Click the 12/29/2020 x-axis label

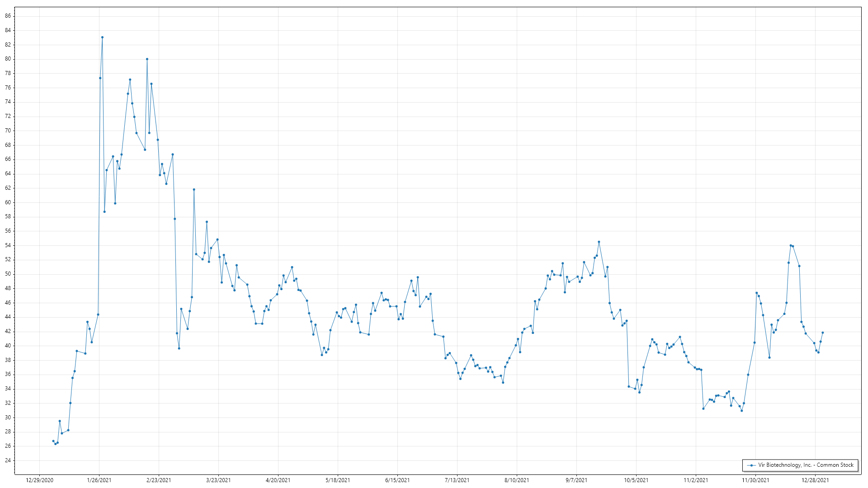tap(39, 480)
